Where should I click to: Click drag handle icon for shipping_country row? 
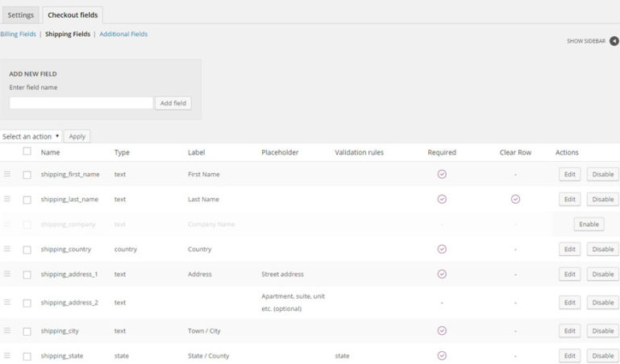7,249
